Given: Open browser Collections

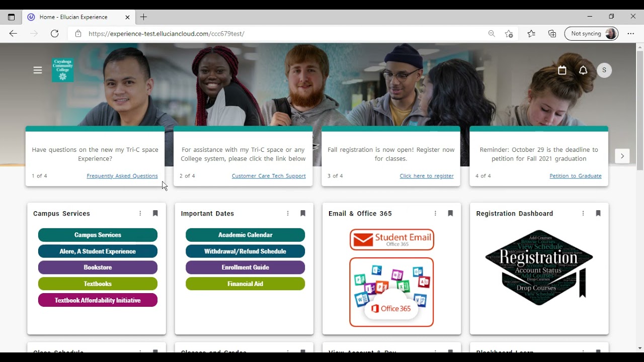Looking at the screenshot, I should pos(552,34).
